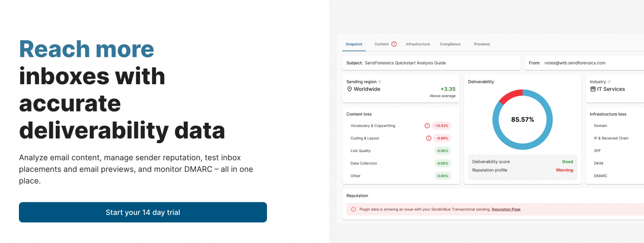Viewport: 644px width, 243px height.
Task: Open the Reputation Page link
Action: [x=506, y=209]
